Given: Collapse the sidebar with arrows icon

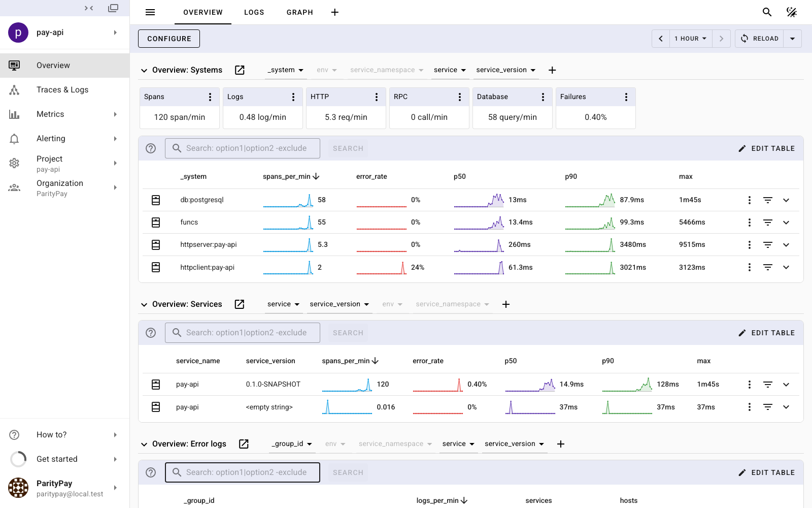Looking at the screenshot, I should point(89,8).
